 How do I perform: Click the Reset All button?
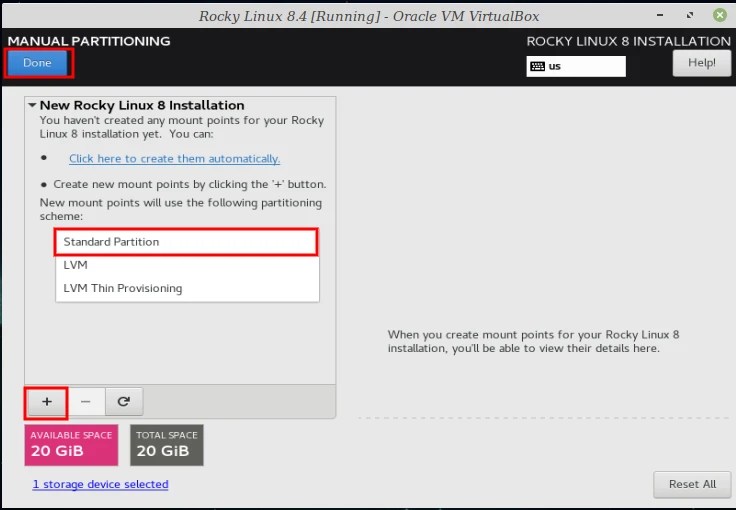(x=692, y=484)
